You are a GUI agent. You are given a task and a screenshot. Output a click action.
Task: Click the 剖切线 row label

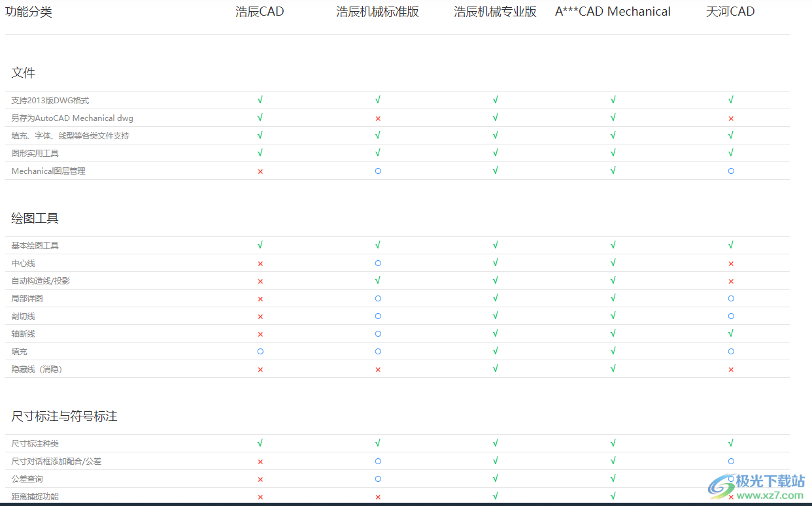pos(24,316)
